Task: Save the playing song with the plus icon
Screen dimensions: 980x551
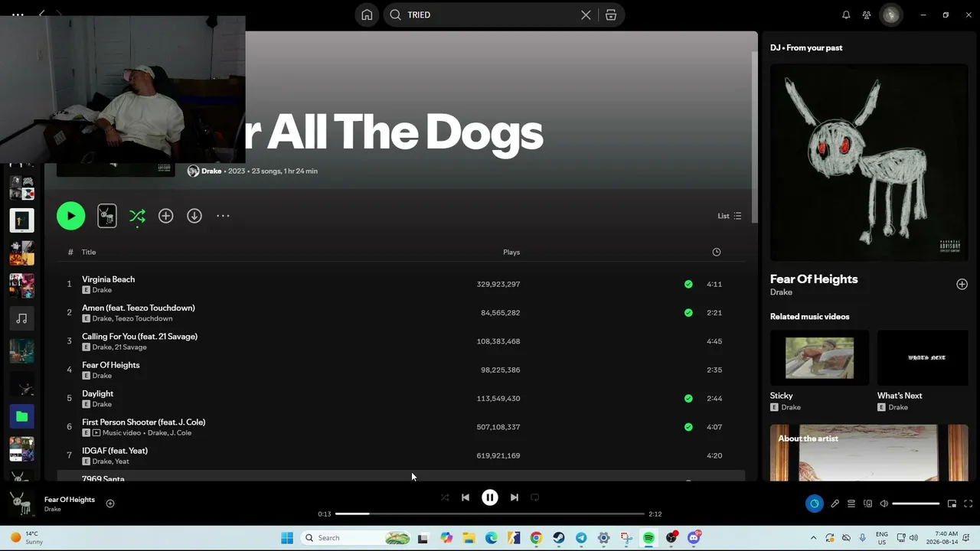Action: (110, 504)
